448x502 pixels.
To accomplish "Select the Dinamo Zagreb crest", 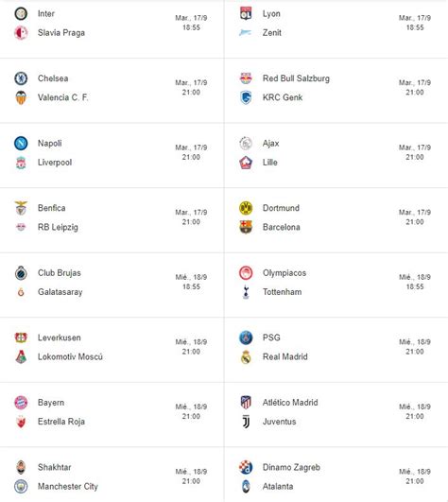I will 246,467.
